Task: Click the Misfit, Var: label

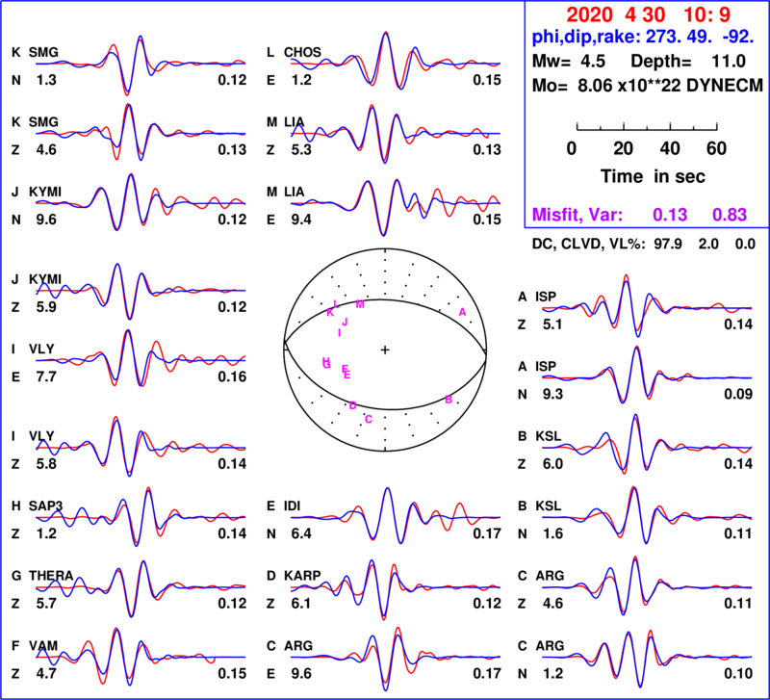Action: pyautogui.click(x=577, y=215)
